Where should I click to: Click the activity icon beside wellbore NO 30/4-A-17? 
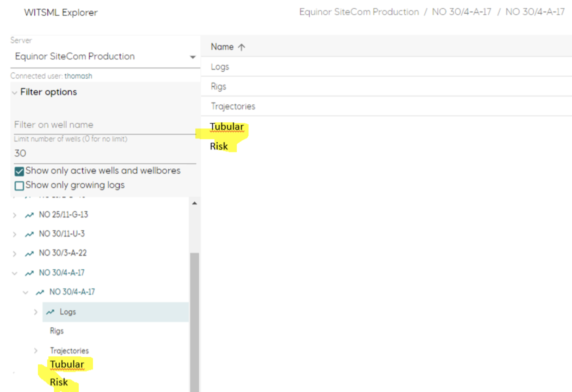(x=39, y=292)
